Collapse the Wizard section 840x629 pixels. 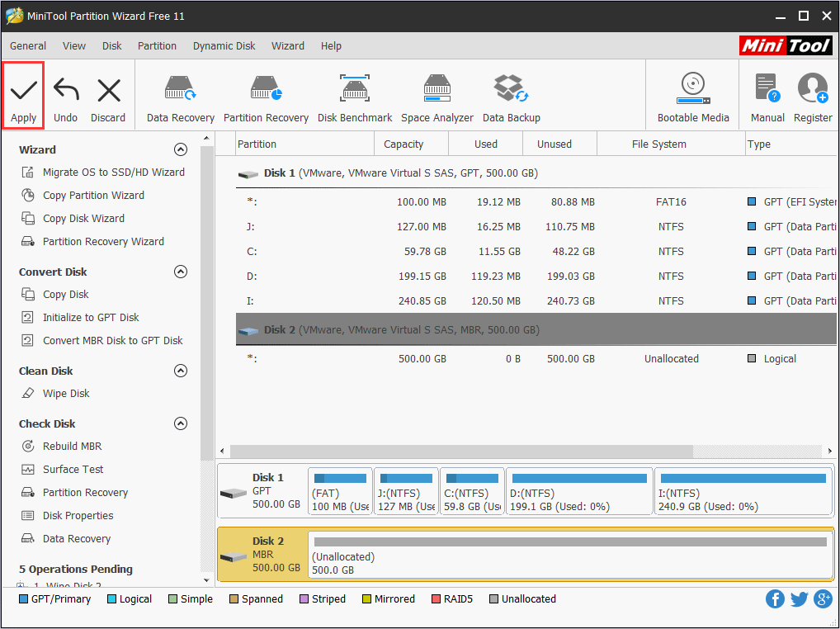point(181,149)
